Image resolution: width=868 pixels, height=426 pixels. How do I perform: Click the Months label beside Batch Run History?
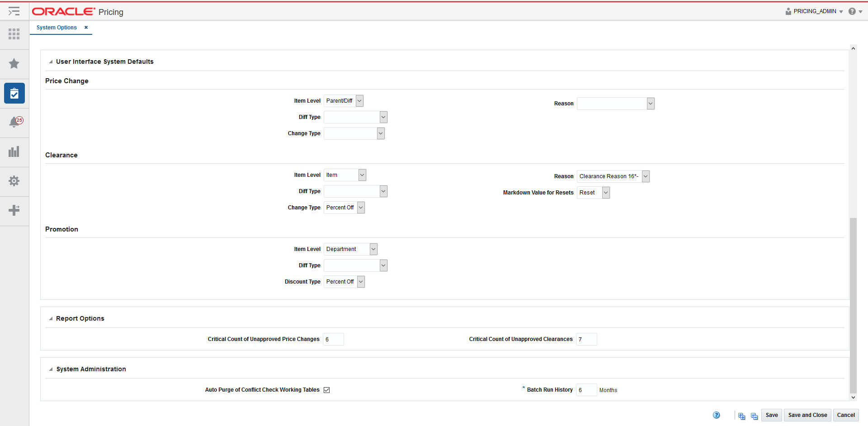coord(608,390)
